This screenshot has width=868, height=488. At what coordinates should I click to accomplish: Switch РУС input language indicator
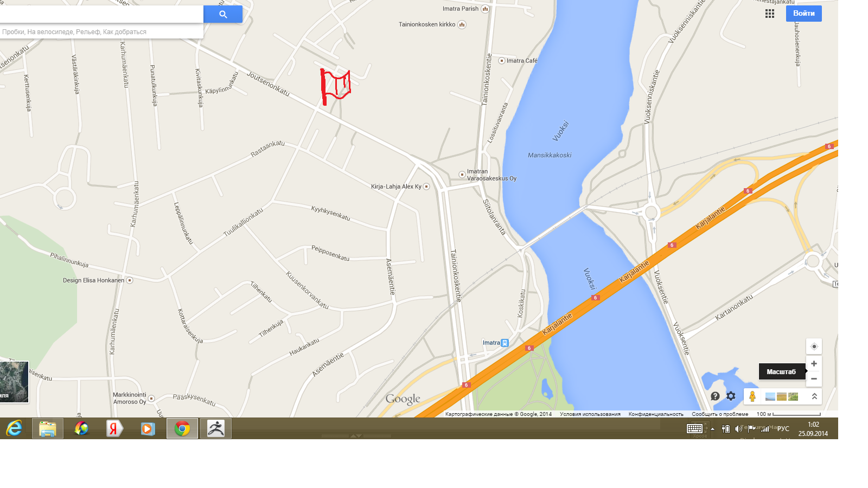click(x=783, y=428)
